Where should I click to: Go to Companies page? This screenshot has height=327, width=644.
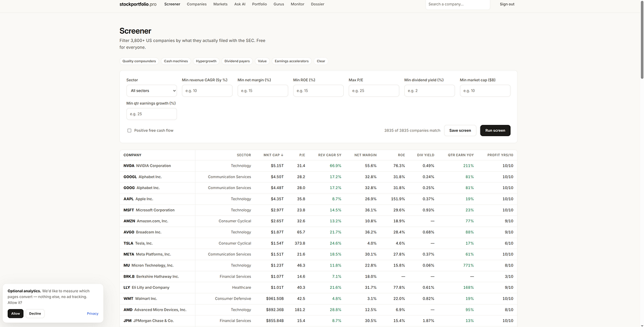pyautogui.click(x=197, y=4)
